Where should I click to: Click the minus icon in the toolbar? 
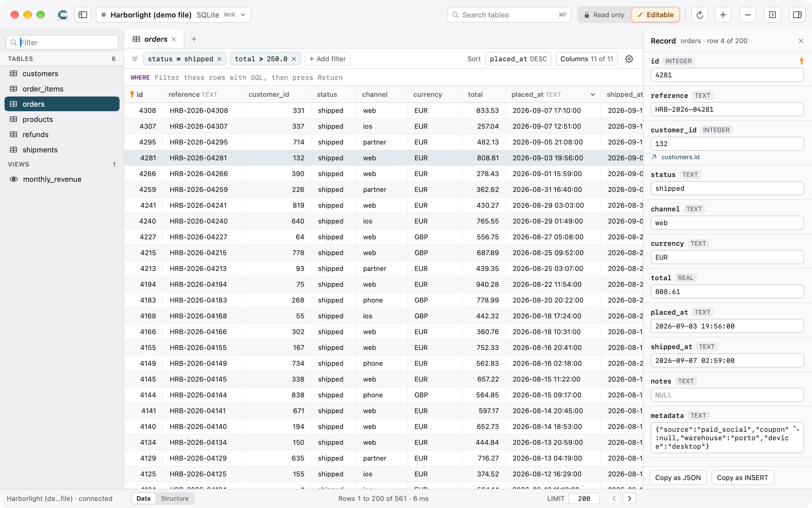[748, 15]
